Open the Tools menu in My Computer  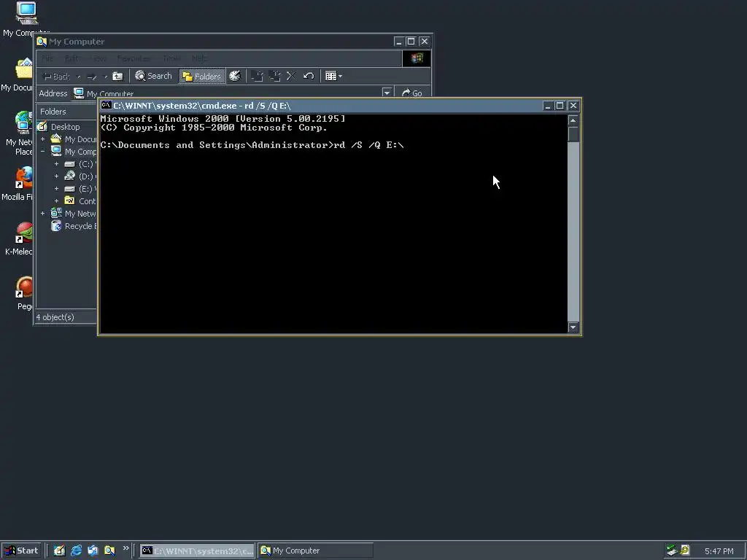[x=171, y=58]
